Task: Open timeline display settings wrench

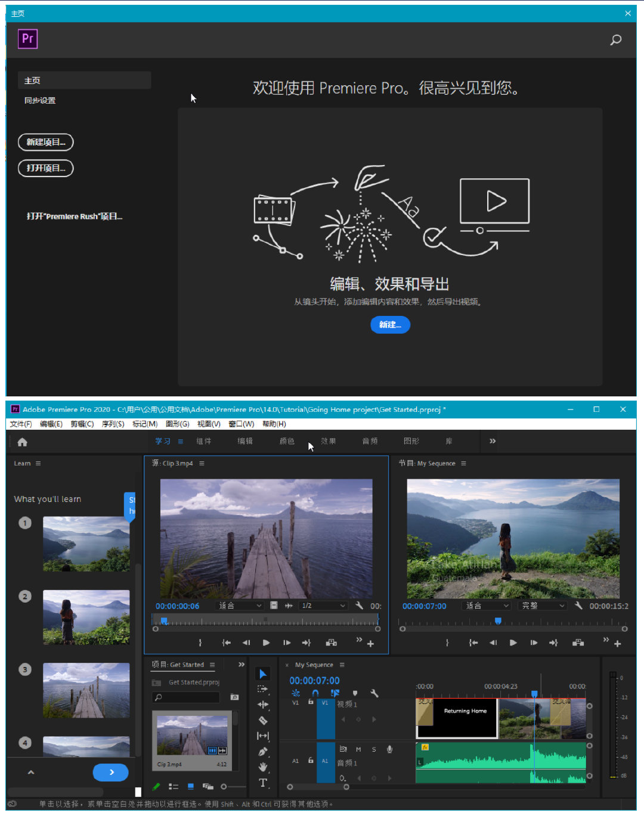Action: click(374, 693)
